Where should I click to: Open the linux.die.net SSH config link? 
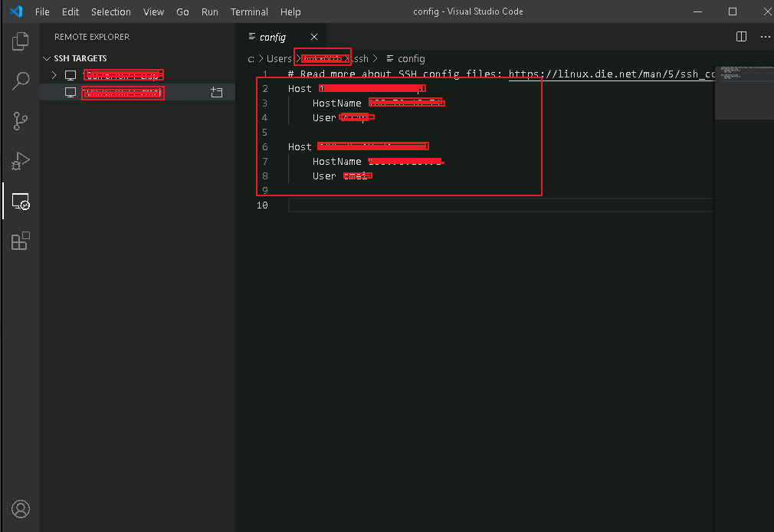coord(612,74)
